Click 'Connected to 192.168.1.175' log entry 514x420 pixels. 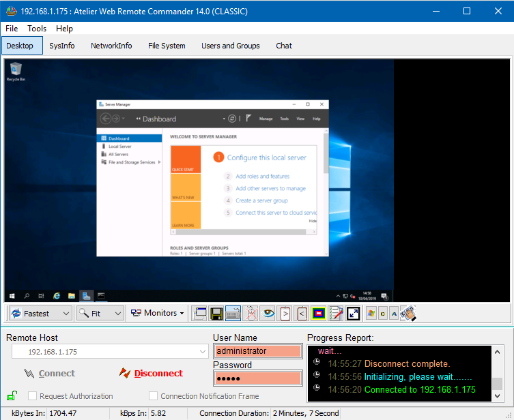[420, 389]
